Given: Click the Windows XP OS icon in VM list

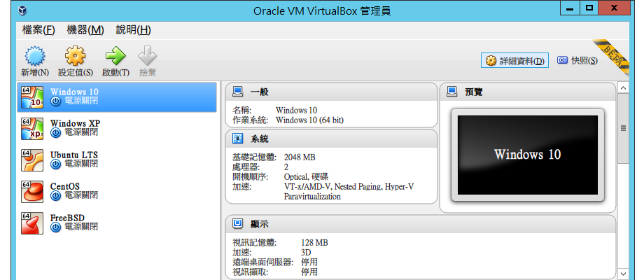Looking at the screenshot, I should [32, 129].
